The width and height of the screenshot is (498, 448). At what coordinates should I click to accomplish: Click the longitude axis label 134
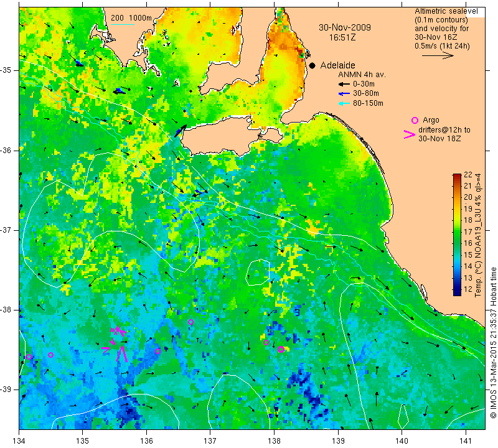pos(19,441)
